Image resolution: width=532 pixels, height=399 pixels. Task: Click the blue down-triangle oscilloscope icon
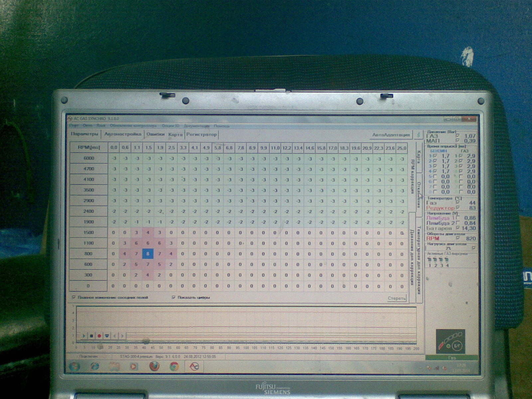tap(107, 336)
